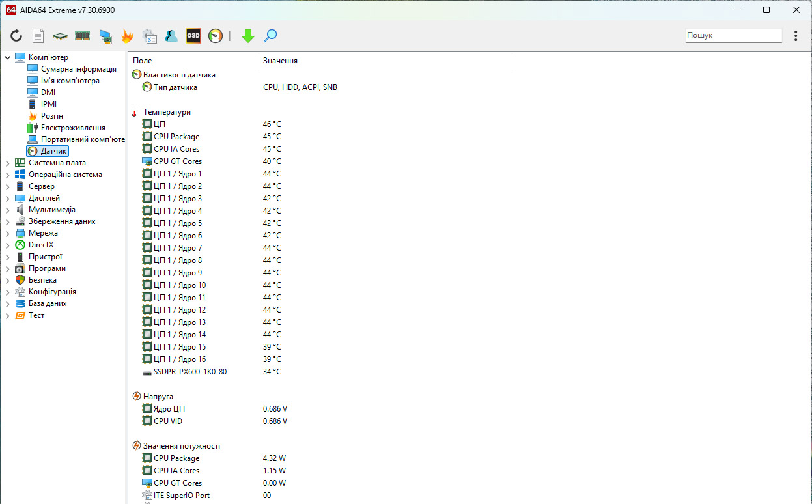
Task: Click the memory module toolbar icon
Action: [x=82, y=36]
